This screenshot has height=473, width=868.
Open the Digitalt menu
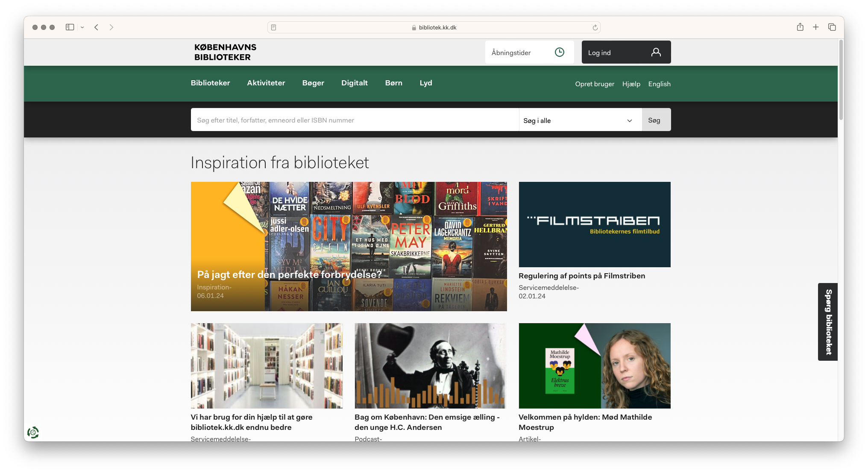(x=354, y=83)
